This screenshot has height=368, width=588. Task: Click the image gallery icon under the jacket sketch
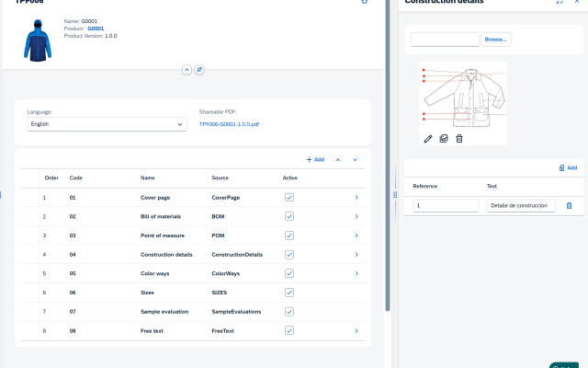pyautogui.click(x=444, y=139)
